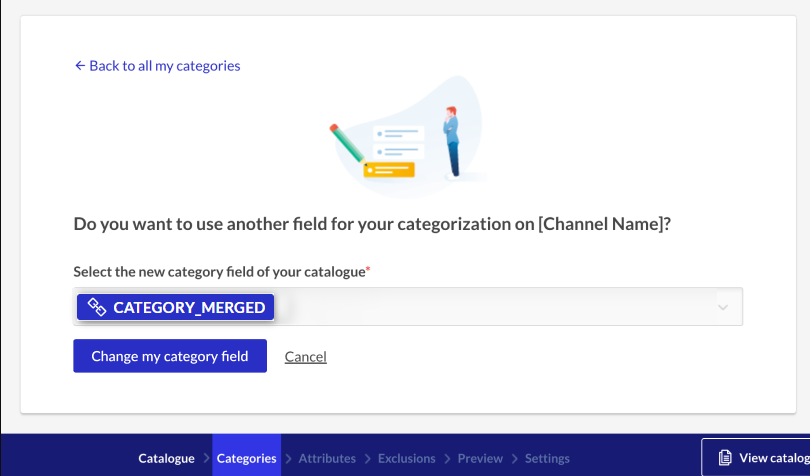Go back to all my categories
The image size is (810, 476).
(158, 66)
